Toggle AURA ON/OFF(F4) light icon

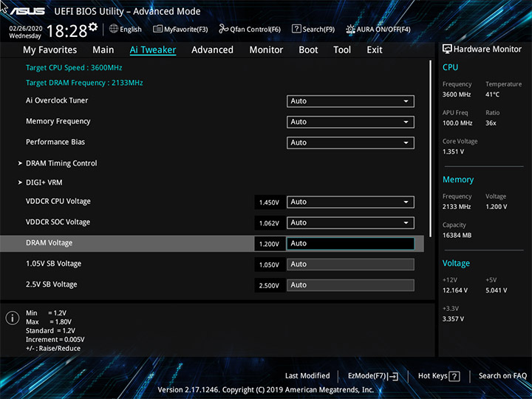(x=350, y=29)
